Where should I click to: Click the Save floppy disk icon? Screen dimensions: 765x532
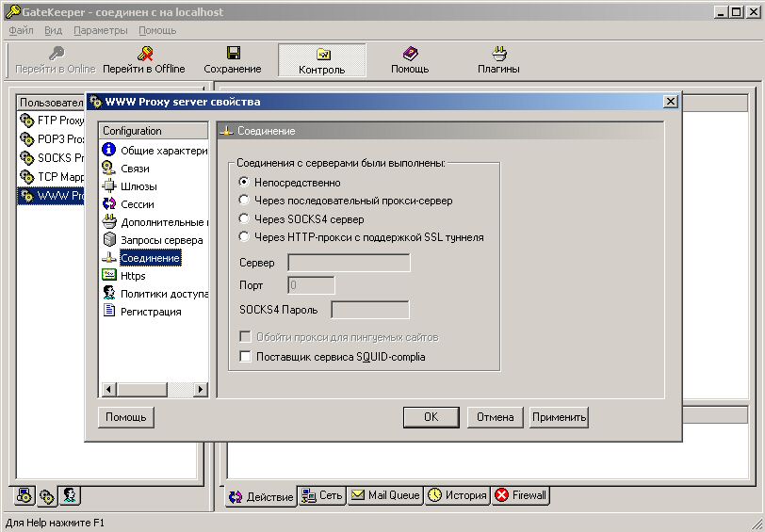(234, 53)
